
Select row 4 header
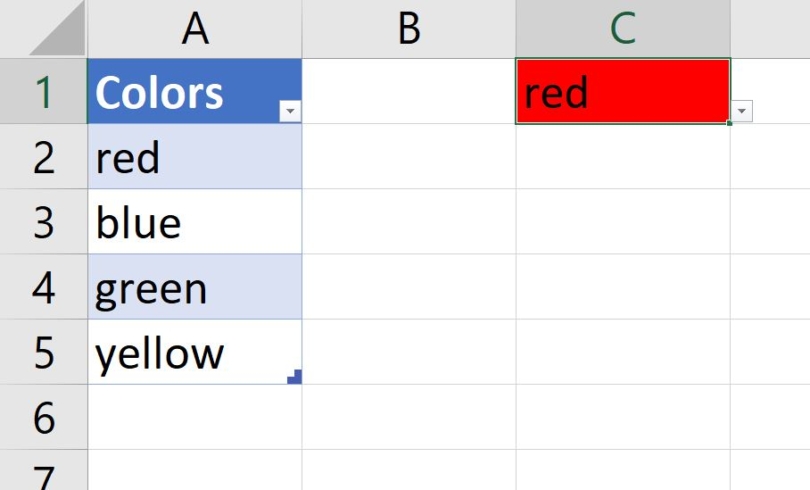point(43,287)
